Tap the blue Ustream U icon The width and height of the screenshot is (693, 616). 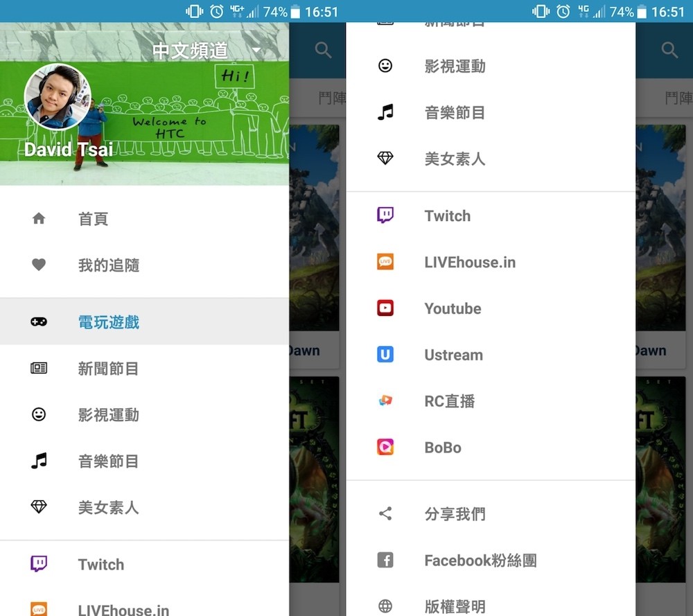click(385, 354)
